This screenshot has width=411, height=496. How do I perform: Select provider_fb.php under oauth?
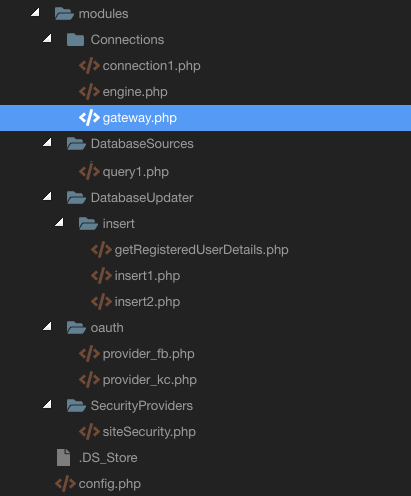tap(148, 354)
